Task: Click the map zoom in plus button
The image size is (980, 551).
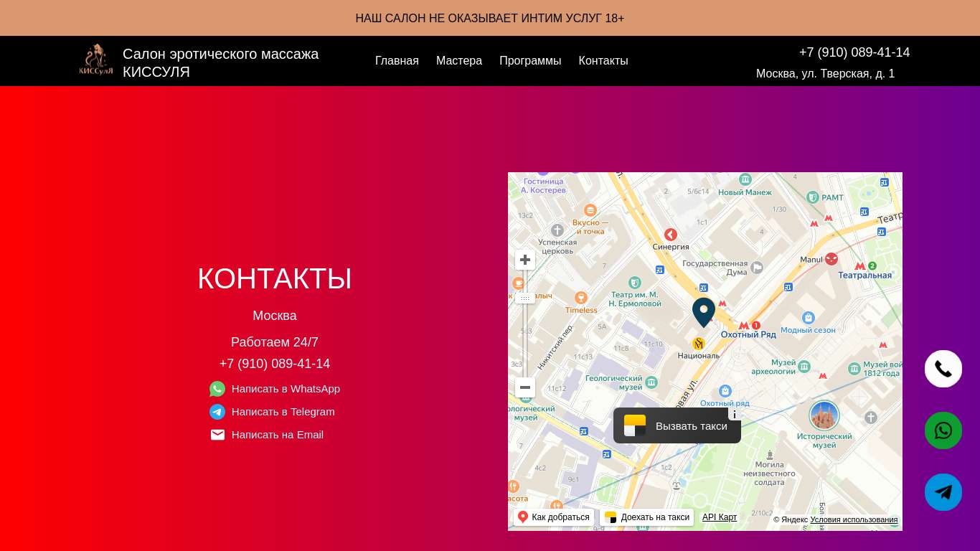Action: [x=525, y=260]
